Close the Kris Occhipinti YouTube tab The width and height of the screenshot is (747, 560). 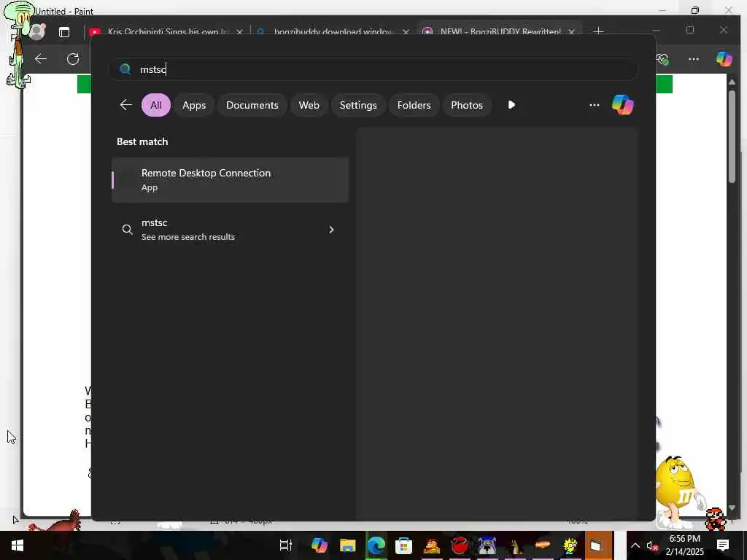click(x=239, y=32)
